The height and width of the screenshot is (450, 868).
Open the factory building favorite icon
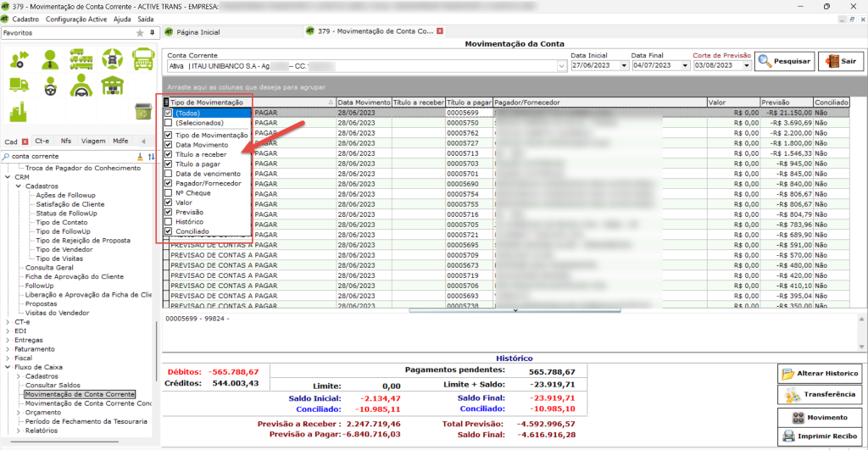point(19,111)
